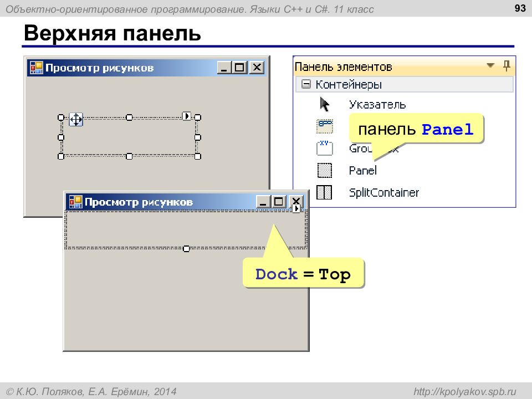Click front window title Просмотр рисунков
This screenshot has width=532, height=399.
coord(139,202)
